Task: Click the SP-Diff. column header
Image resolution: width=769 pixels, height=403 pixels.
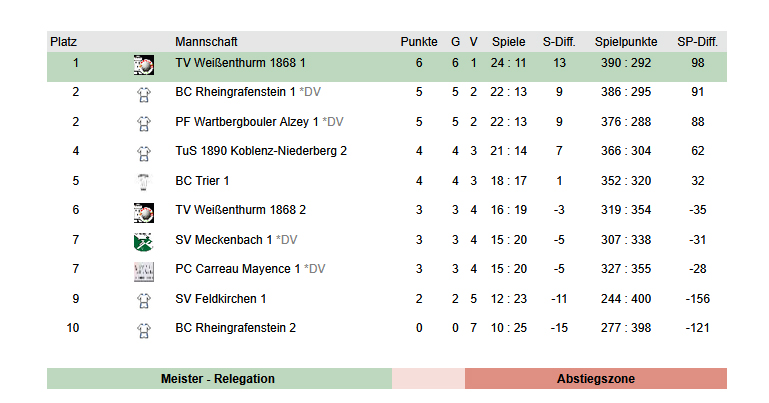Action: pyautogui.click(x=697, y=42)
